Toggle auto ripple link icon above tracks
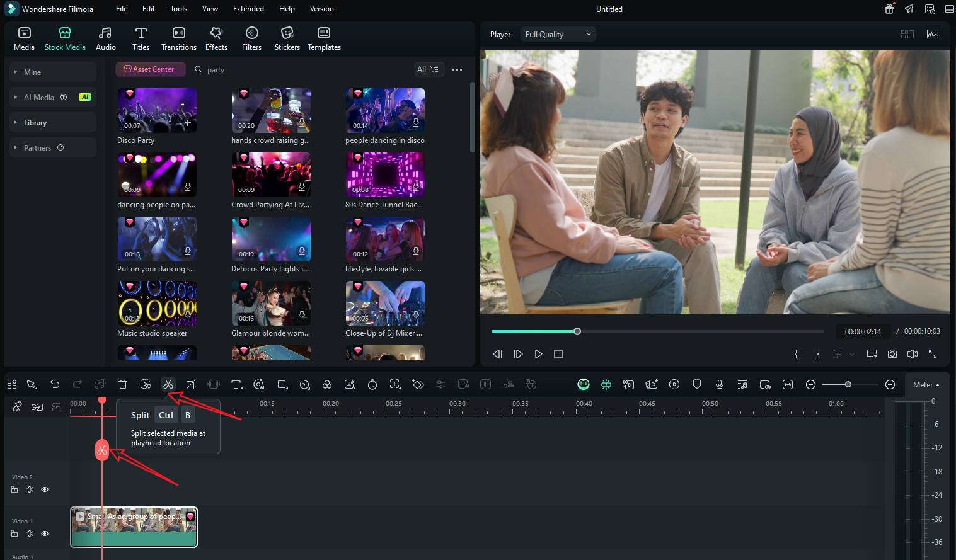 tap(37, 407)
